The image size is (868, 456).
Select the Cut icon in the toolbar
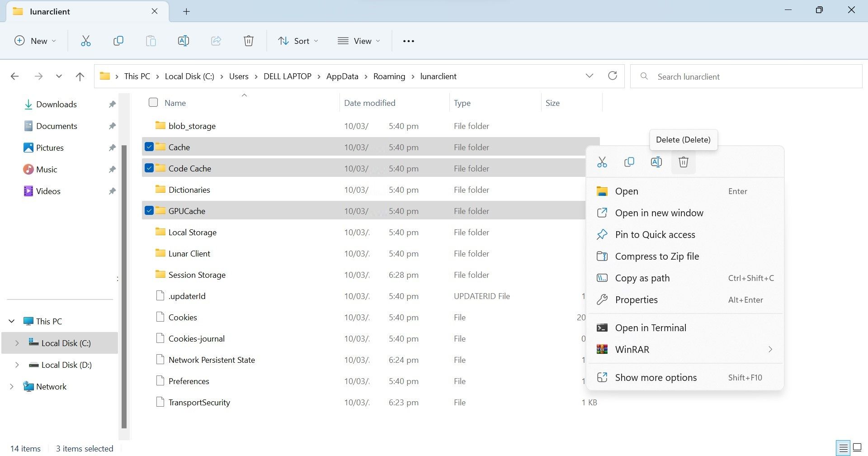[x=86, y=41]
